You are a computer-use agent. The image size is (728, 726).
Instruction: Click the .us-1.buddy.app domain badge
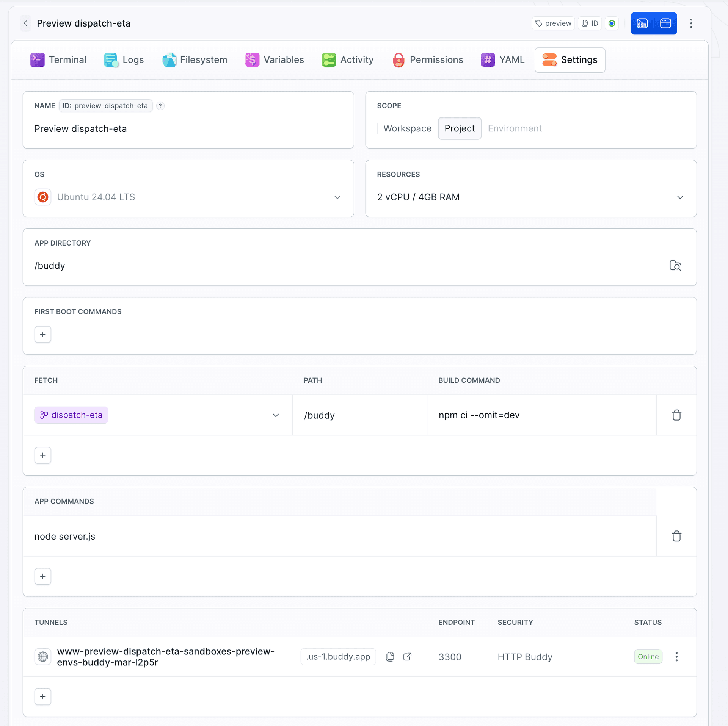click(x=338, y=657)
